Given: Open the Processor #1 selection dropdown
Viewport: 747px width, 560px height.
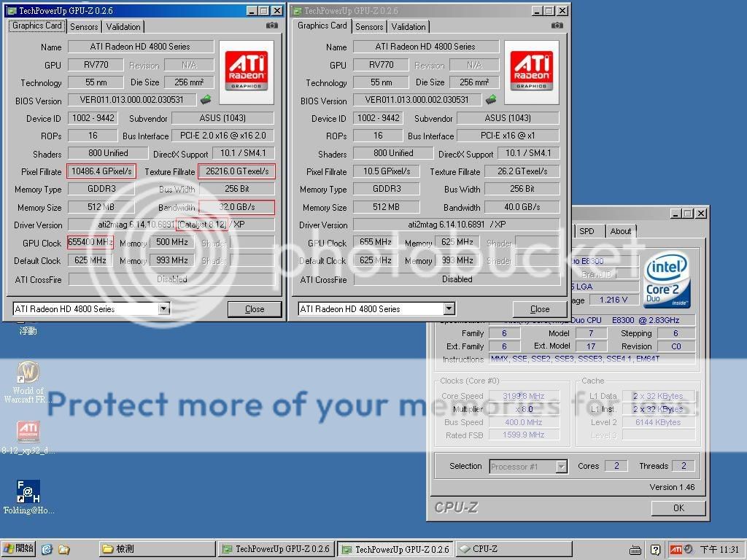Looking at the screenshot, I should [x=561, y=467].
